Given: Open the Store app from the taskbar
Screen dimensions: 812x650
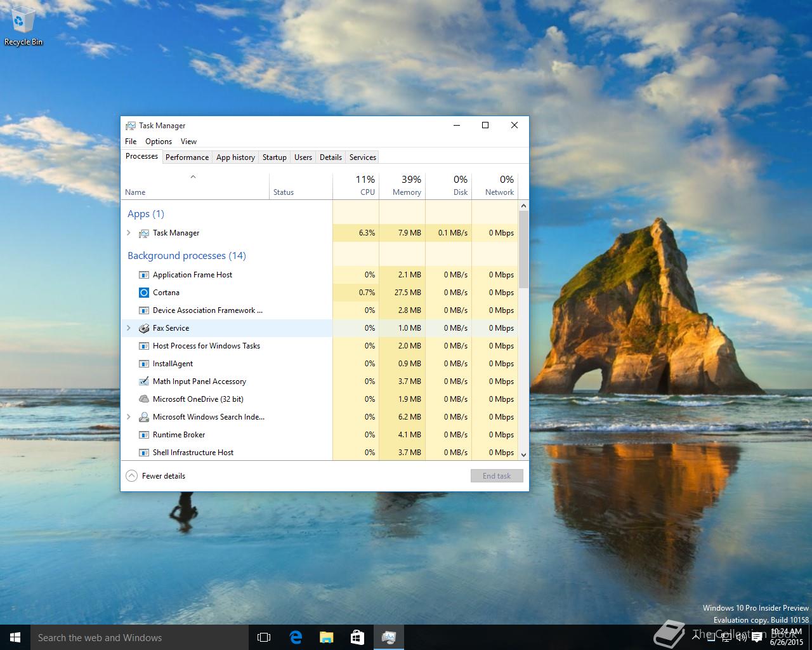Looking at the screenshot, I should 357,637.
